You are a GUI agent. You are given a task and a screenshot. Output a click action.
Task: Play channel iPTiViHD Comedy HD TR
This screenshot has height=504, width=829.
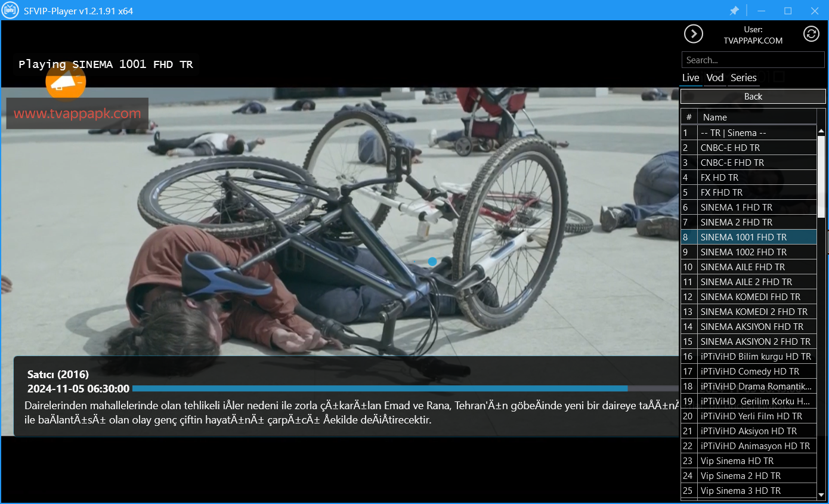click(x=748, y=371)
